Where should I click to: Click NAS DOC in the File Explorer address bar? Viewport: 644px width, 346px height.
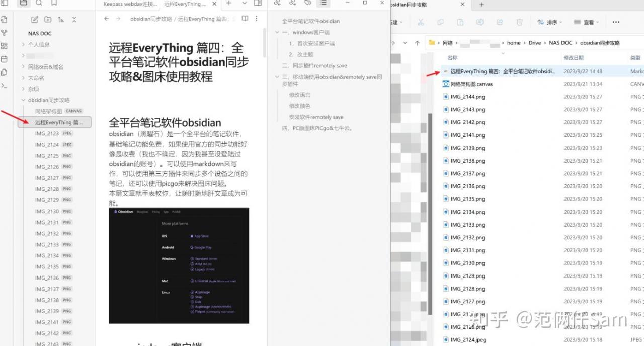[560, 43]
